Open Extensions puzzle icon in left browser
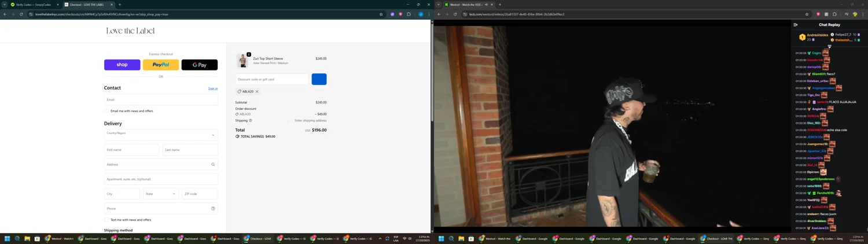The image size is (868, 244). 409,14
